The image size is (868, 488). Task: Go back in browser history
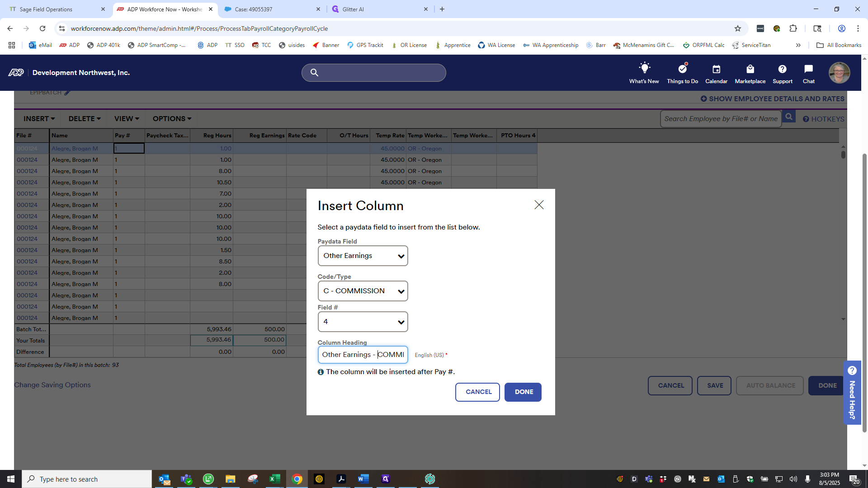tap(10, 28)
